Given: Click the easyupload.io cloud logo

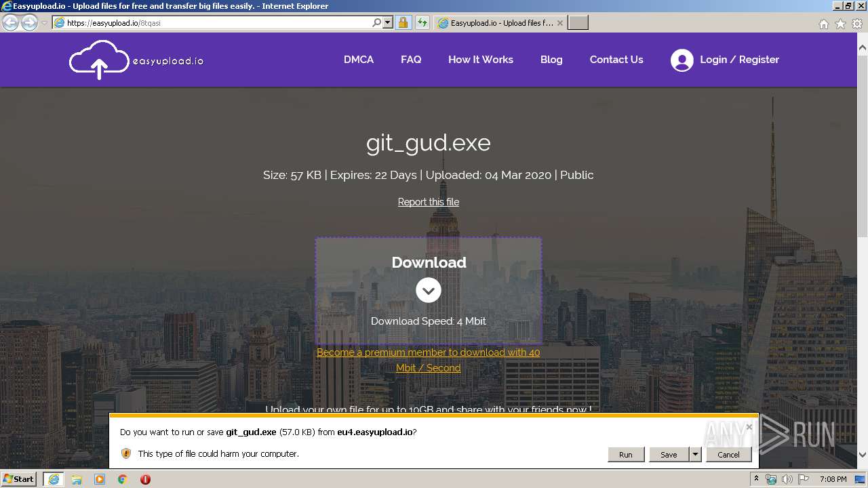Looking at the screenshot, I should 136,60.
